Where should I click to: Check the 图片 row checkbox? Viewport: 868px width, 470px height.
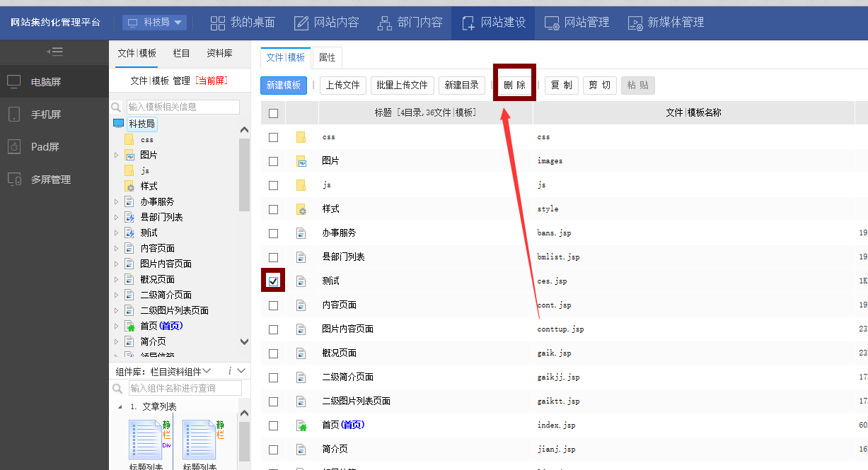(273, 161)
